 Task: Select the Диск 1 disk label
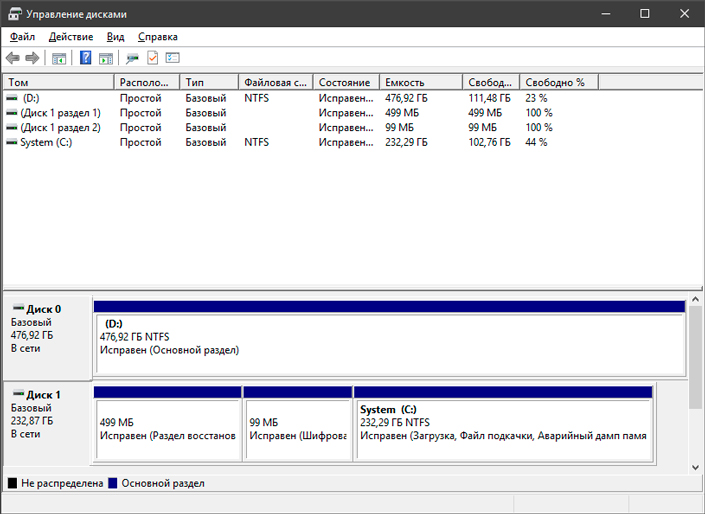point(47,424)
